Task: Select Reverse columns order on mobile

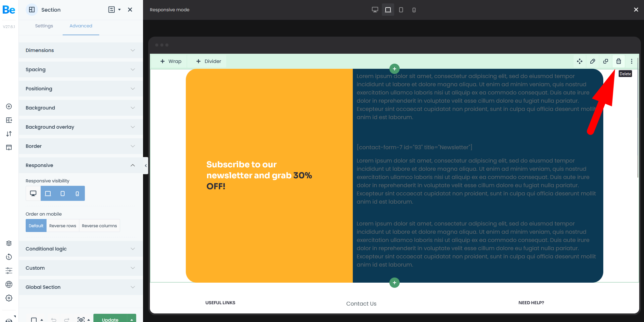Action: pyautogui.click(x=99, y=226)
